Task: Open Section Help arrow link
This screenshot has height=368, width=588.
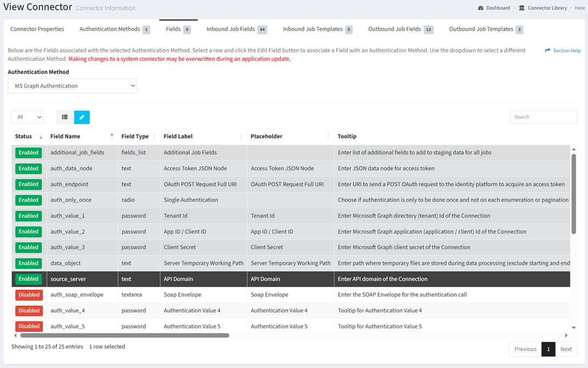Action: [x=548, y=51]
